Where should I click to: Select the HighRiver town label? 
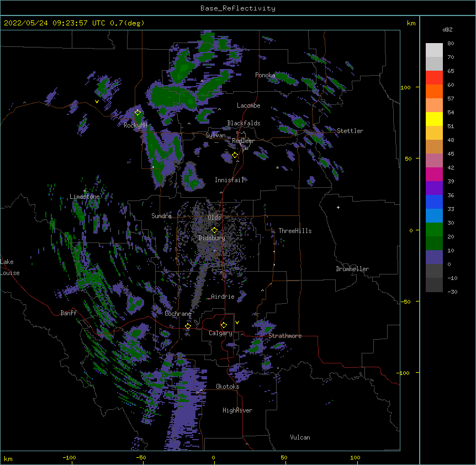(237, 410)
